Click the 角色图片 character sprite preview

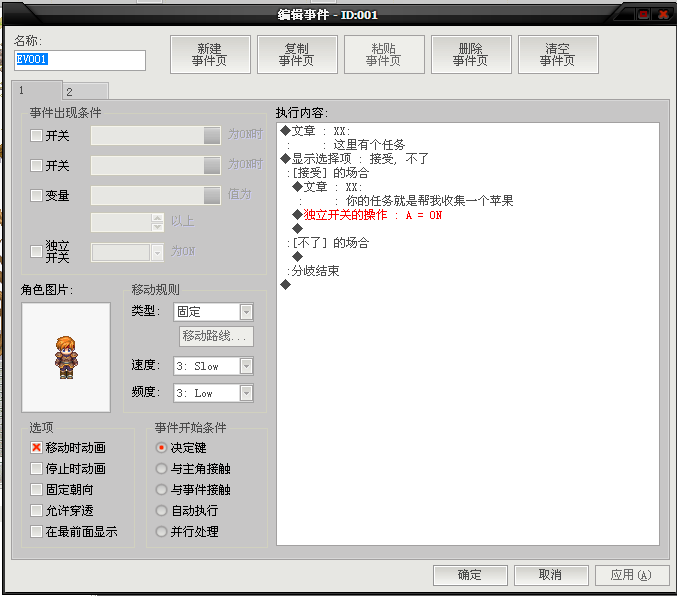click(66, 357)
